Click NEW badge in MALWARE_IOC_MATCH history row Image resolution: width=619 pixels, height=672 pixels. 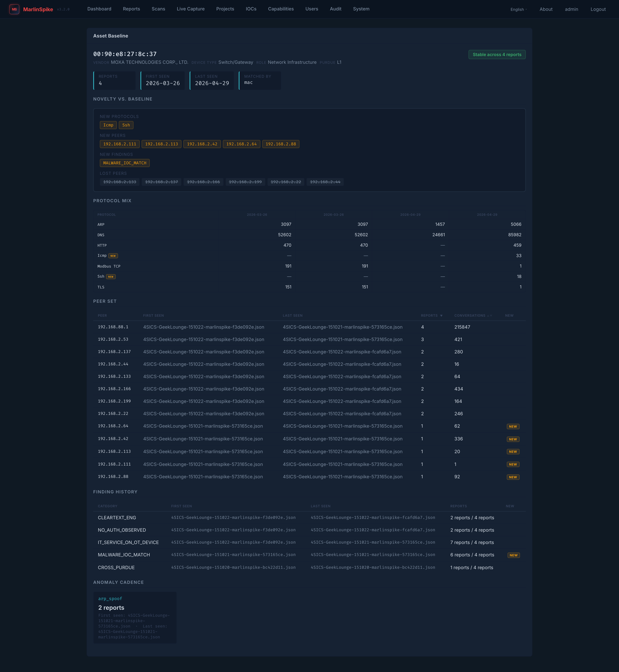pyautogui.click(x=514, y=555)
